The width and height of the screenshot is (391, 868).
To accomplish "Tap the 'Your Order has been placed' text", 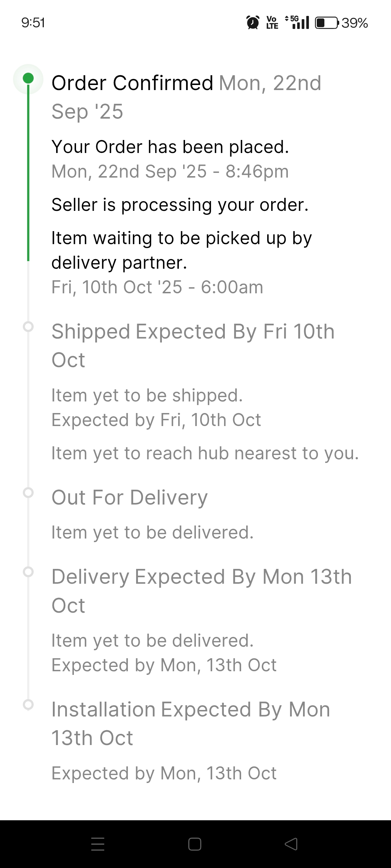I will [x=170, y=147].
